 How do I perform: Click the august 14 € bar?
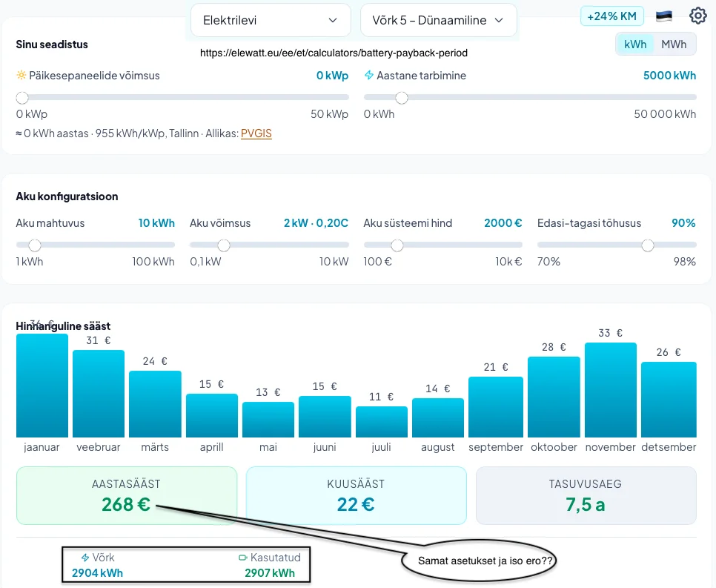tap(438, 417)
